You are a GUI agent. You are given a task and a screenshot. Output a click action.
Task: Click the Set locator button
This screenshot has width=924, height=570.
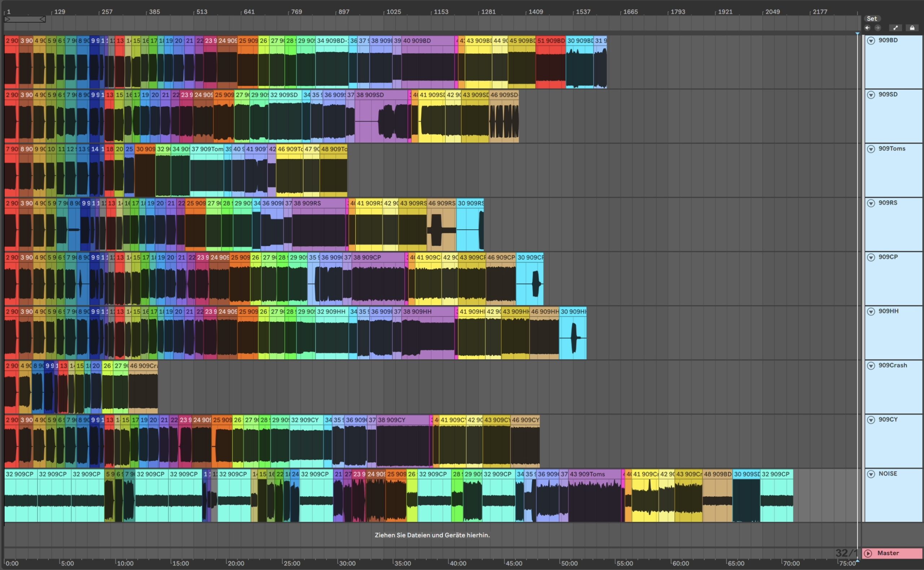point(872,18)
